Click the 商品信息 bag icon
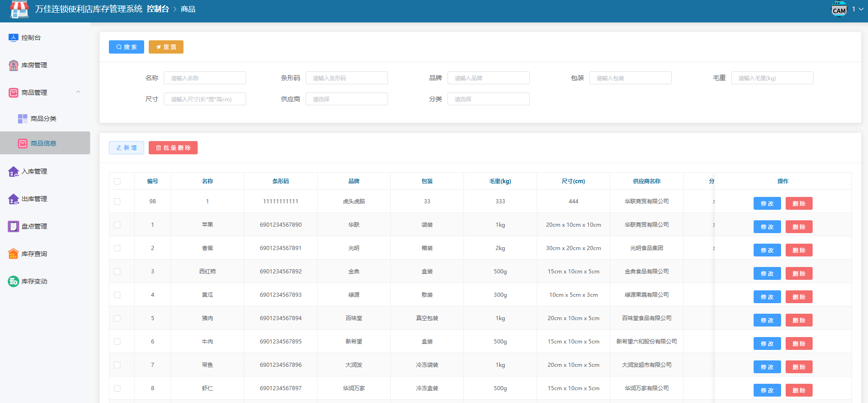 click(x=22, y=144)
